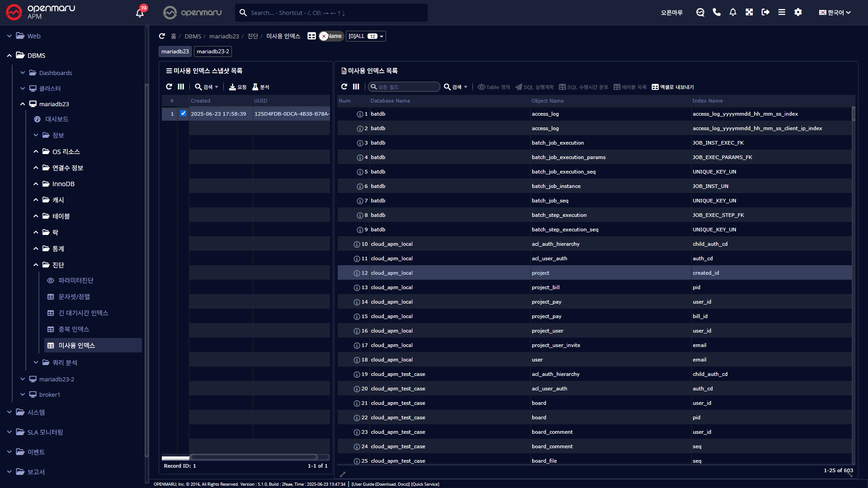The width and height of the screenshot is (868, 488).
Task: Toggle fullscreen with the expand arrows icon
Action: pos(749,12)
